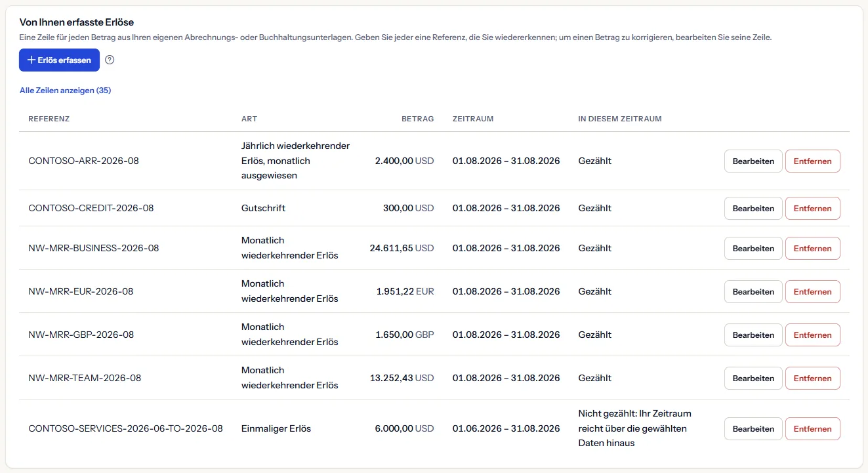Select the IN DIESEM ZEITRAUM column header
The height and width of the screenshot is (473, 868).
point(620,119)
